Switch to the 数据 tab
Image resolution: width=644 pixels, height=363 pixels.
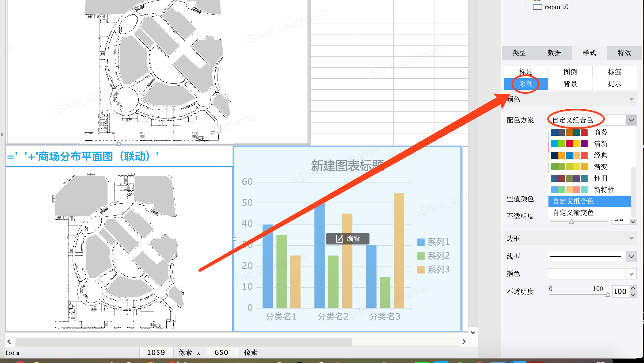pyautogui.click(x=554, y=53)
